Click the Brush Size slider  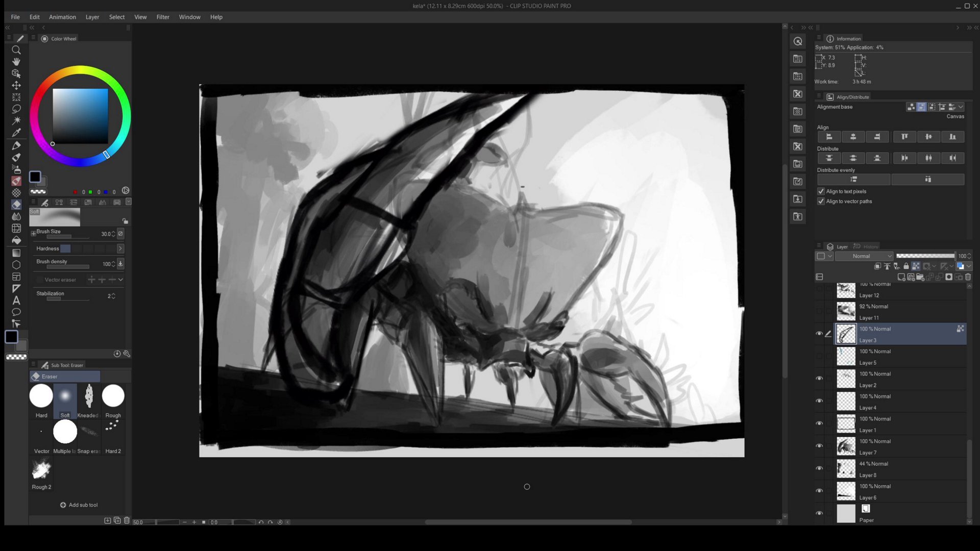67,237
